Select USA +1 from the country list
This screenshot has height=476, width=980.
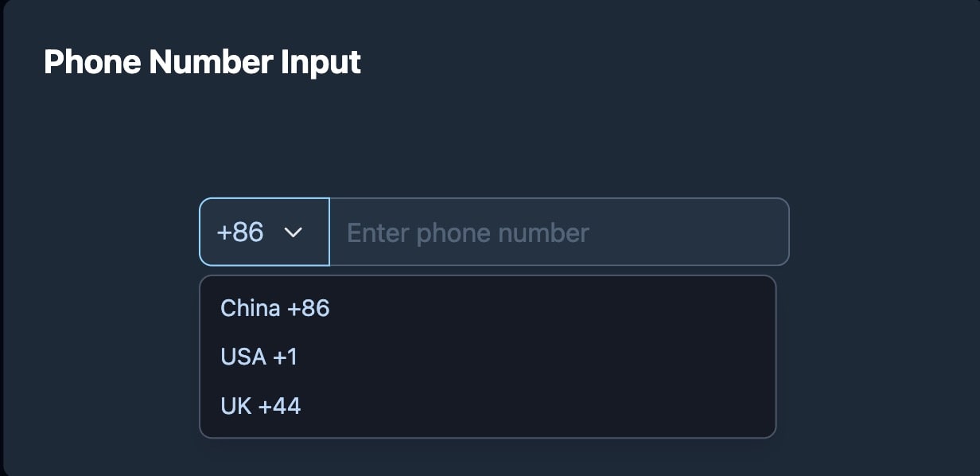pos(258,357)
